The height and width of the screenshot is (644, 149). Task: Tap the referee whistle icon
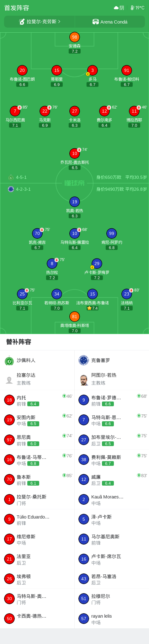tap(22, 22)
